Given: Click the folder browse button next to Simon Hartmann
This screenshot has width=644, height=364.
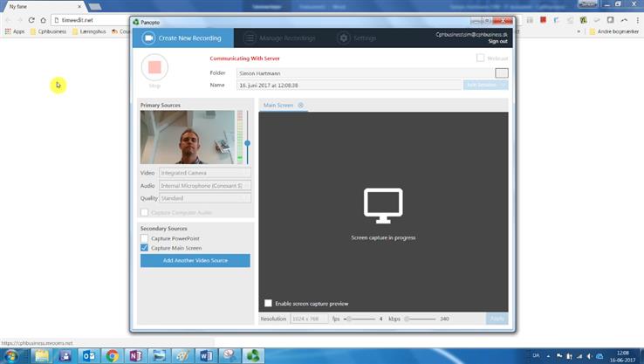Looking at the screenshot, I should [501, 72].
